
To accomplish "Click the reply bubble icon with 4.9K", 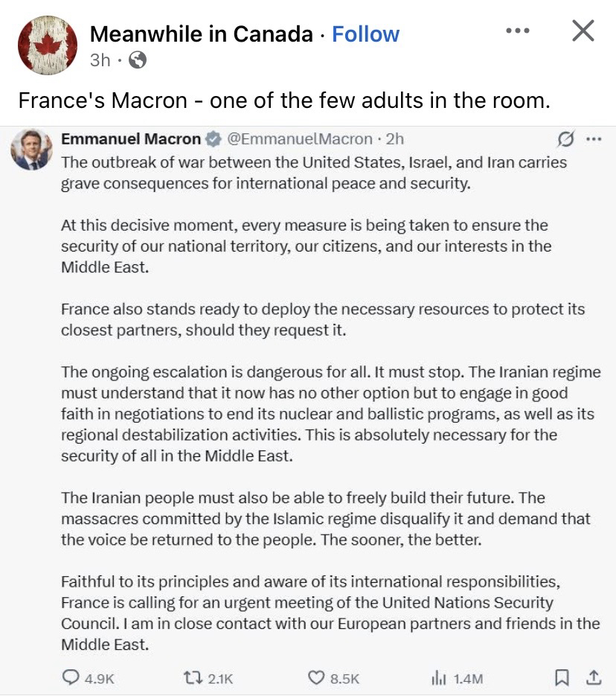I will (73, 677).
